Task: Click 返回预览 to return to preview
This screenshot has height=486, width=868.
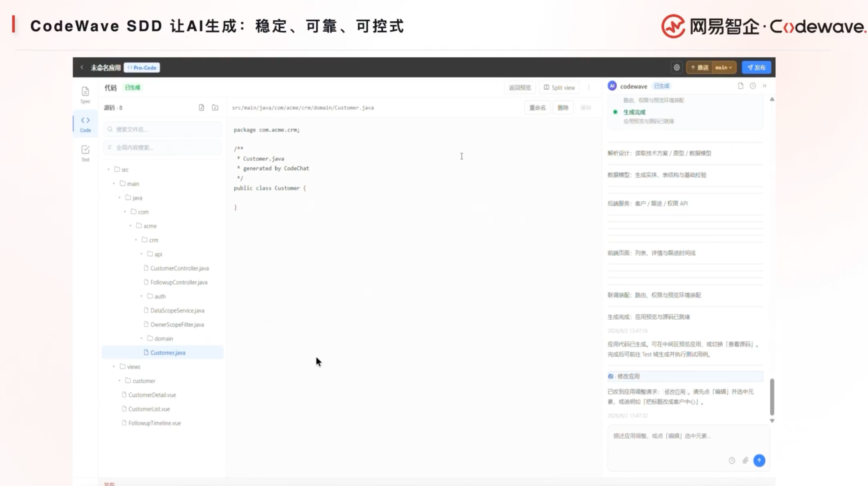Action: [x=520, y=88]
